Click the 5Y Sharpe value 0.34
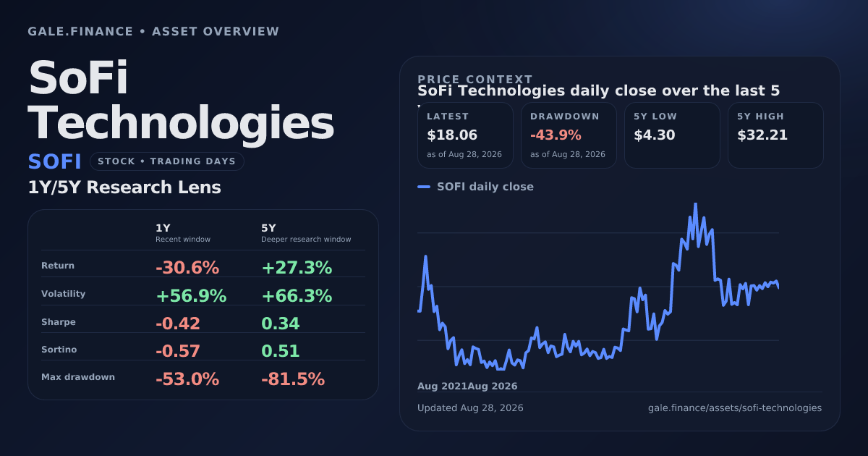Screen dimensions: 868x456 click(281, 324)
